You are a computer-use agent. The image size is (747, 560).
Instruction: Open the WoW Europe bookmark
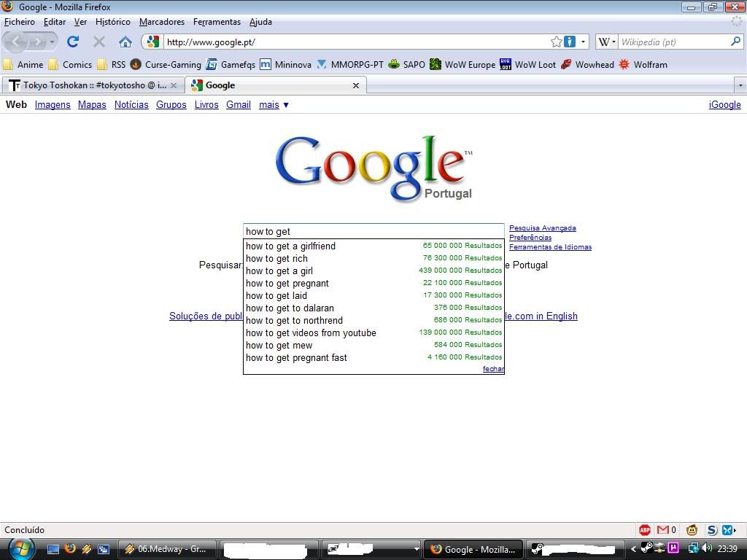462,64
